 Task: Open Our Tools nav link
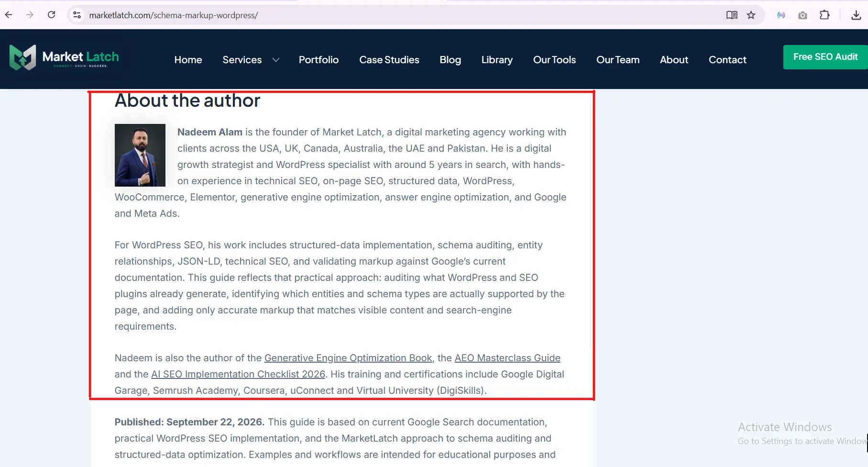tap(554, 60)
